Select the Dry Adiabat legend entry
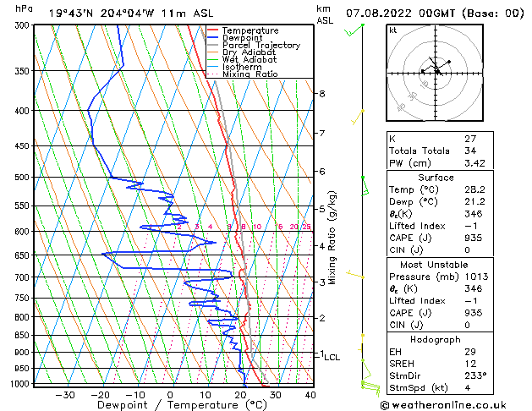The image size is (532, 411). pyautogui.click(x=249, y=52)
